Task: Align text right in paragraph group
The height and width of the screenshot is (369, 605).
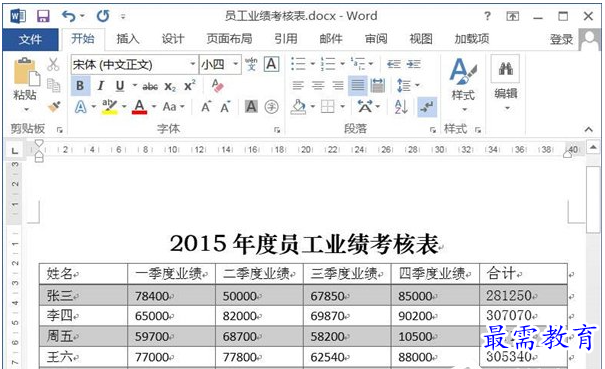Action: 338,85
